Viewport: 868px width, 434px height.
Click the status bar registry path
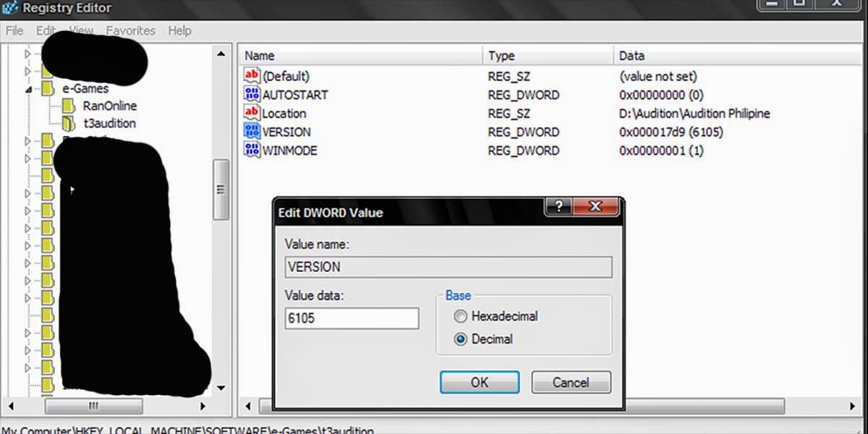(188, 430)
